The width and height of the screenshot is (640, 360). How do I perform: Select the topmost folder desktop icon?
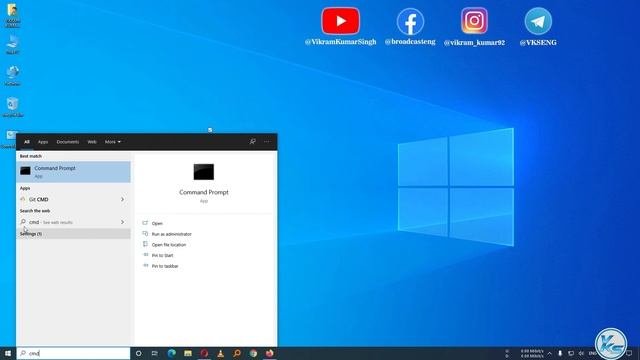tap(13, 15)
